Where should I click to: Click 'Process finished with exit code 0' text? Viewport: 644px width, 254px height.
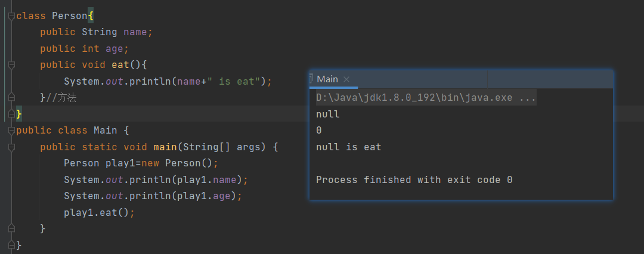tap(414, 179)
